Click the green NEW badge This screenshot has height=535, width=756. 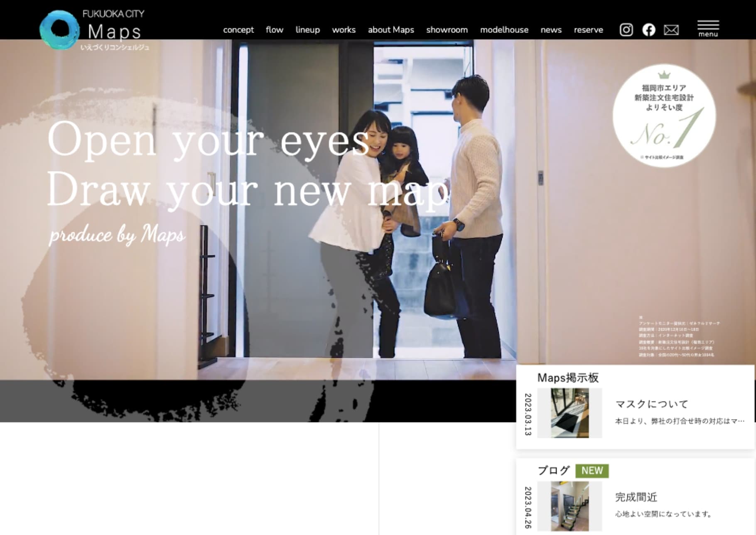(x=592, y=471)
